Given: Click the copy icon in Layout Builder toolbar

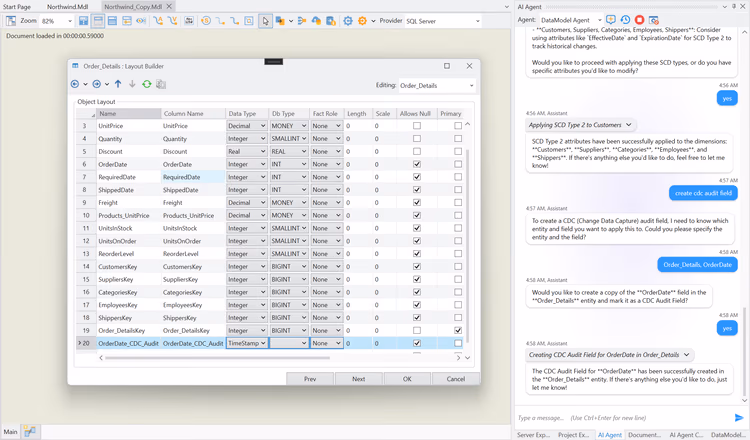Looking at the screenshot, I should 161,84.
